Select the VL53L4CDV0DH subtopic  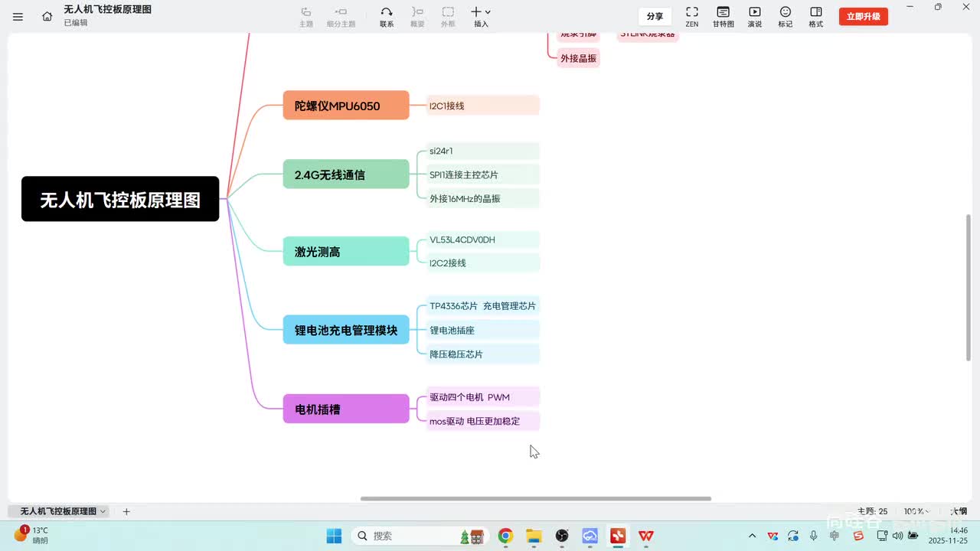click(x=483, y=240)
